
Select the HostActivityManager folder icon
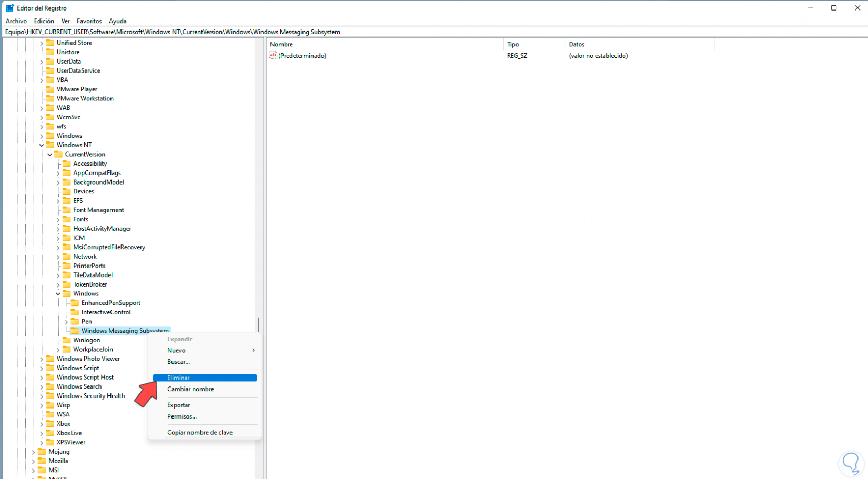[67, 228]
